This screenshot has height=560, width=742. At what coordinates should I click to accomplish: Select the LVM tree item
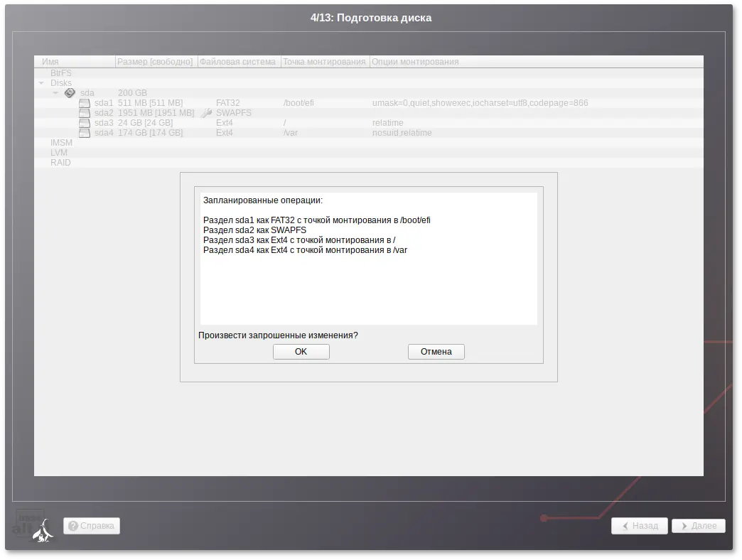(59, 152)
